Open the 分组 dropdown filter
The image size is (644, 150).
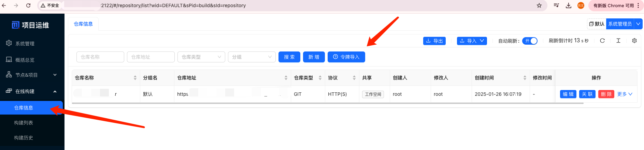click(x=252, y=57)
